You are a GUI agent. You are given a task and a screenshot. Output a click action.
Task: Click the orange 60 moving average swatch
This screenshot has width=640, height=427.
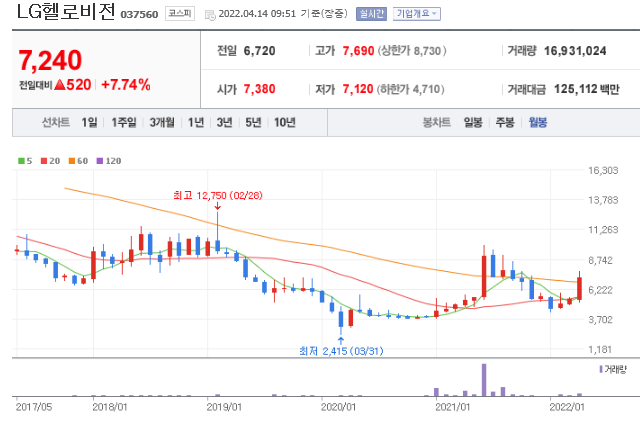pyautogui.click(x=72, y=161)
